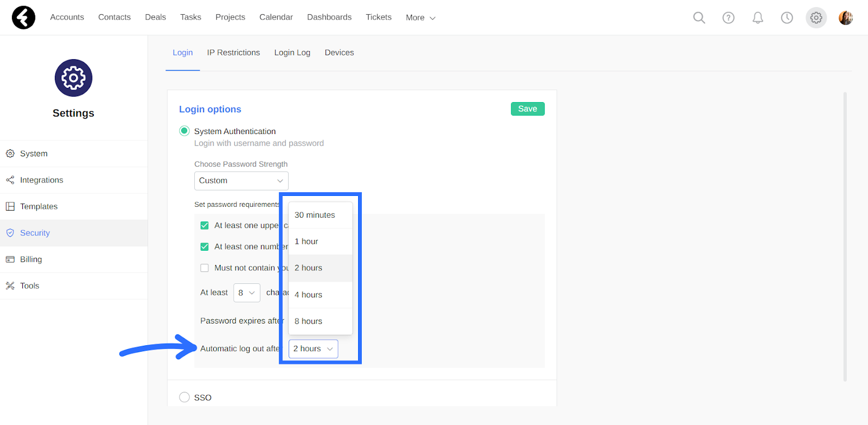Choose 30 minutes from the logout list
The height and width of the screenshot is (425, 868).
[321, 215]
